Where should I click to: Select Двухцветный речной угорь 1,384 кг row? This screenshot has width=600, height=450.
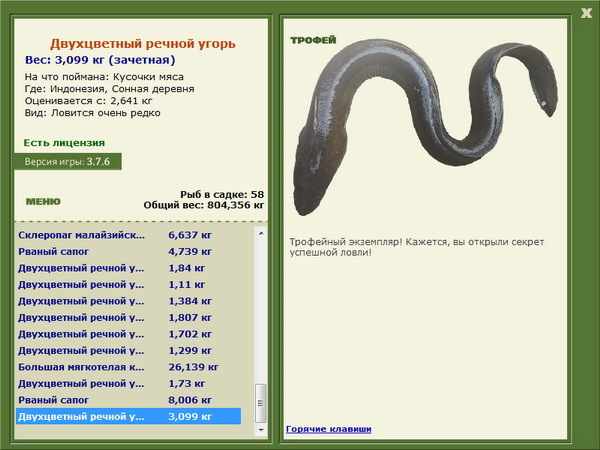tap(129, 301)
